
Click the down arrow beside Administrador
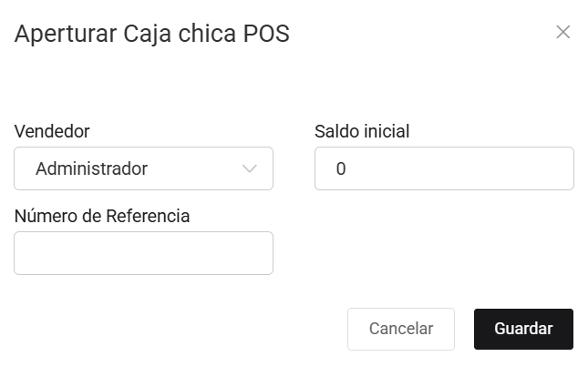(x=250, y=169)
